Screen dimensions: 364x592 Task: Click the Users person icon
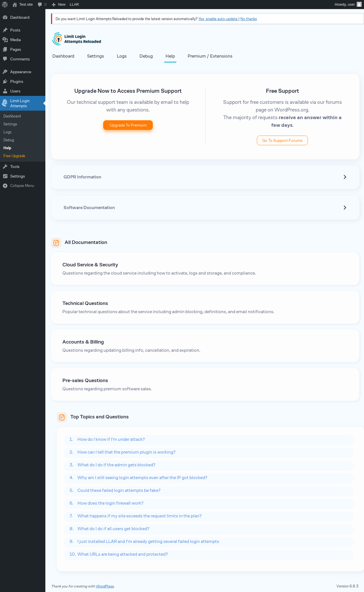[x=5, y=91]
